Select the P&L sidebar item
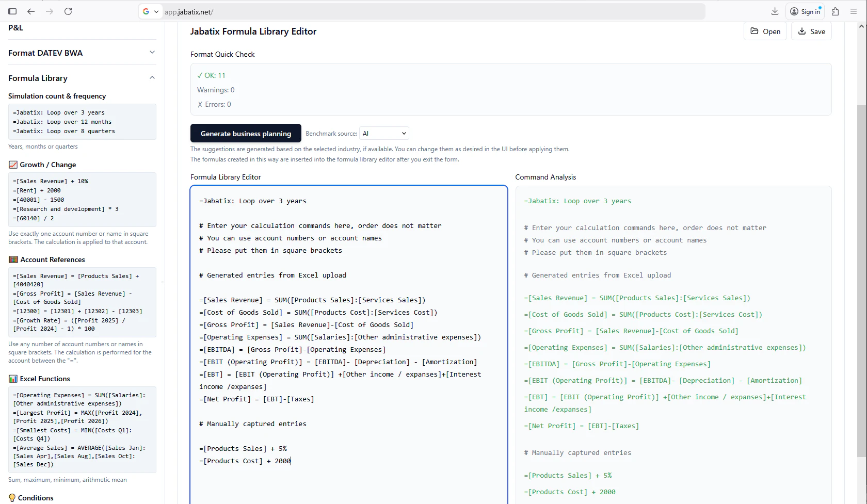The width and height of the screenshot is (867, 504). pyautogui.click(x=15, y=28)
